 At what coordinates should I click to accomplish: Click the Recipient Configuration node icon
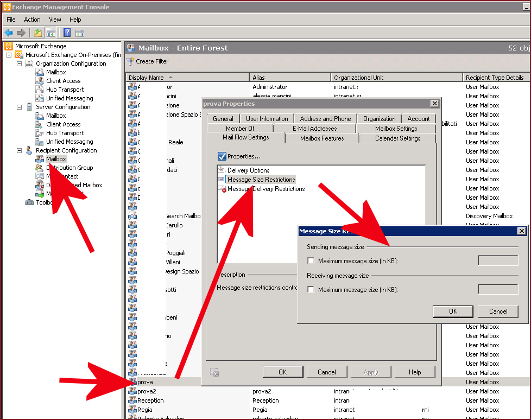[29, 150]
